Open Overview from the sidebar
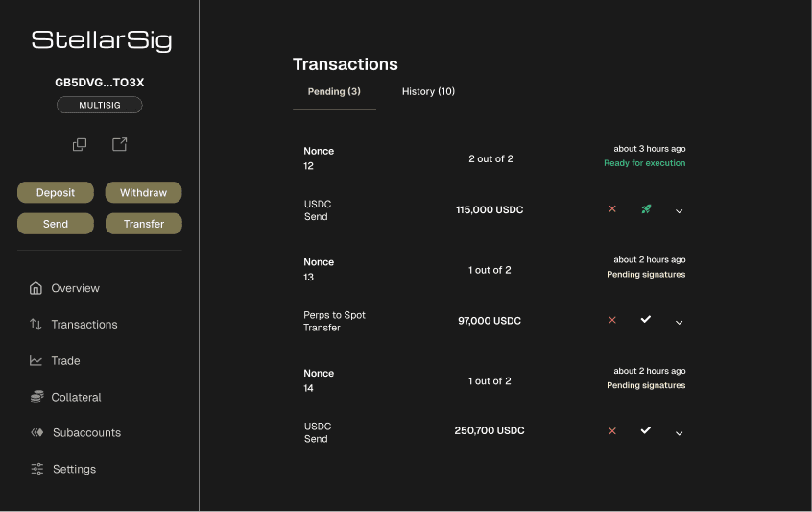 pos(75,288)
